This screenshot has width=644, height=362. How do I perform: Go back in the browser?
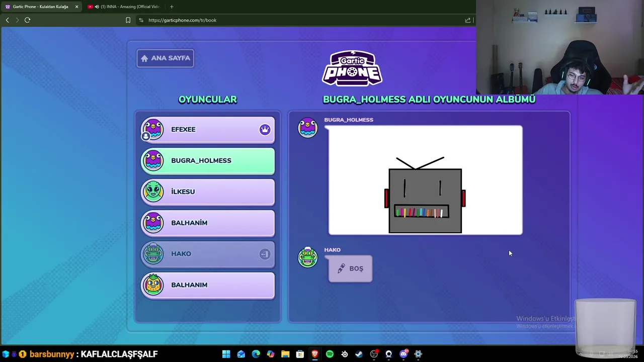[7, 20]
